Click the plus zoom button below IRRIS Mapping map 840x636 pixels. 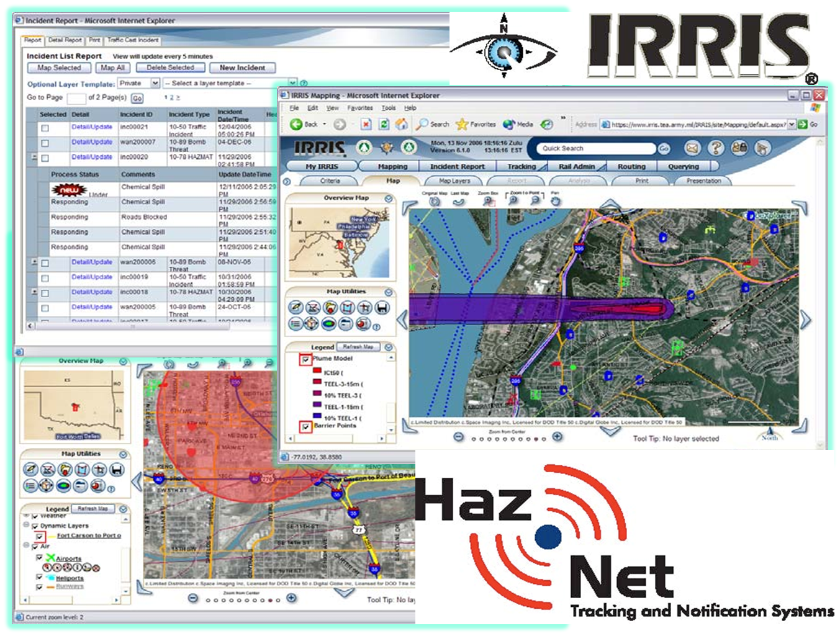[x=558, y=437]
